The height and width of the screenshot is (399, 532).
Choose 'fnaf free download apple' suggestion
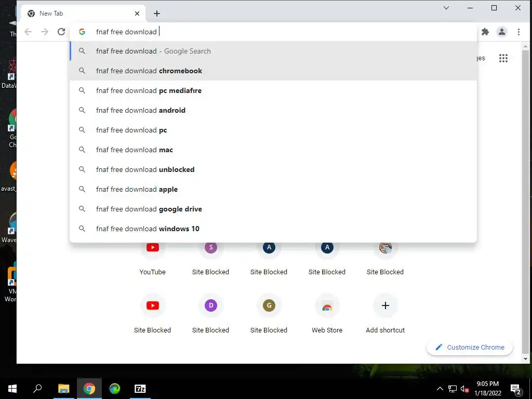point(273,189)
